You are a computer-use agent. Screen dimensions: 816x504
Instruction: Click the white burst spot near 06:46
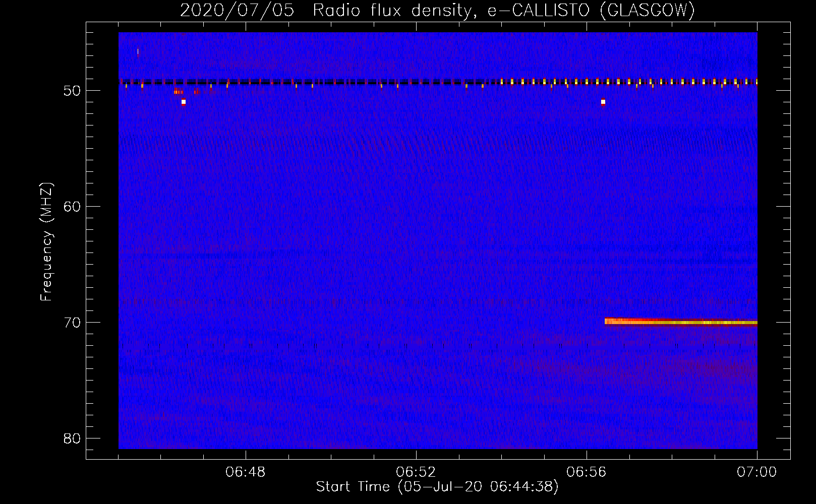(x=184, y=102)
